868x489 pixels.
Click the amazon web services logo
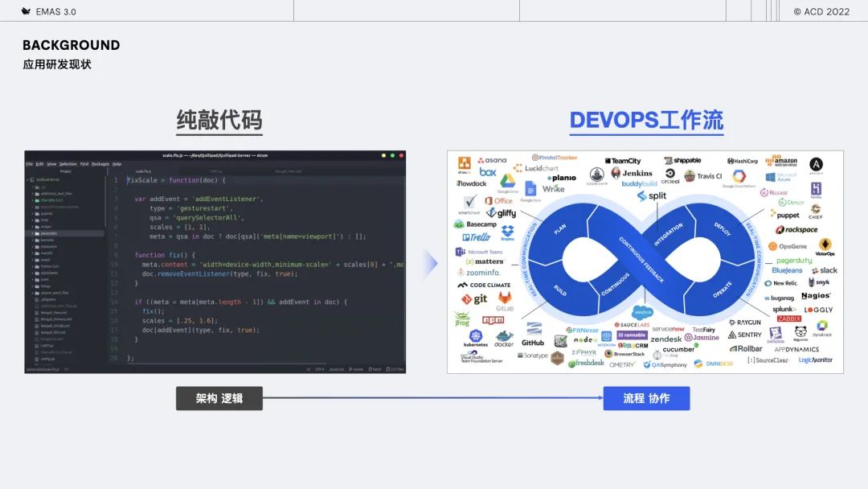click(x=781, y=161)
